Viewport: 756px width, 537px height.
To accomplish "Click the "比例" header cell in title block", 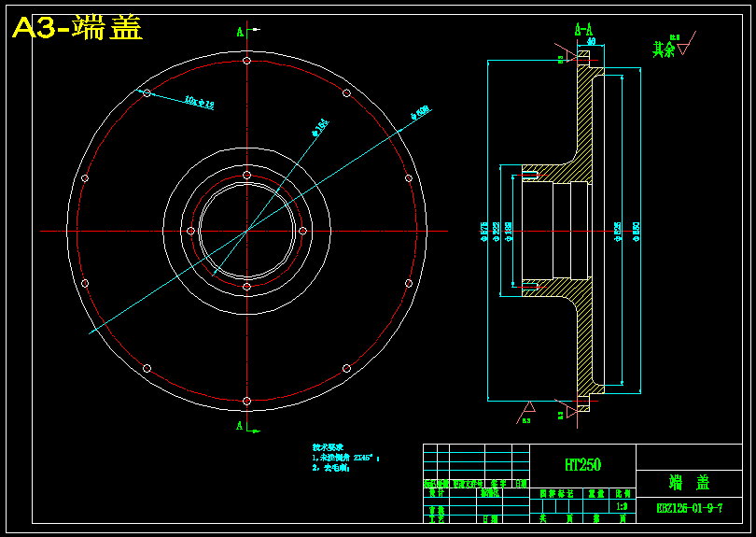I will [x=623, y=494].
